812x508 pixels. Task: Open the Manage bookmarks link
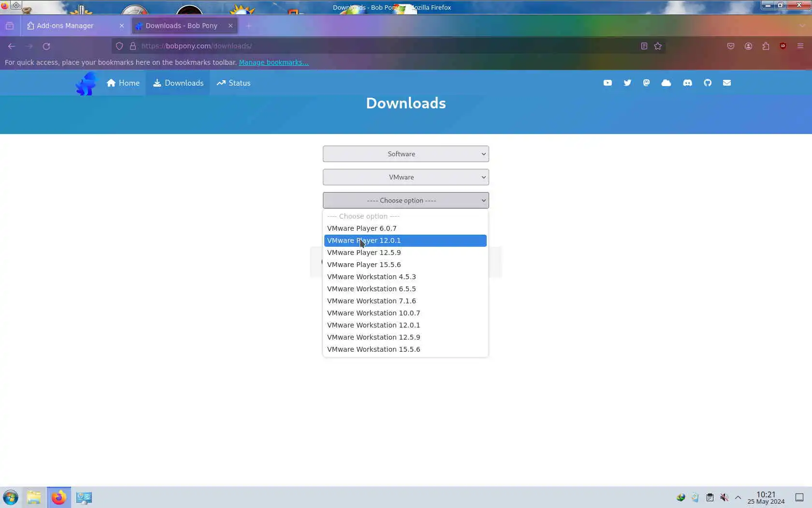[x=274, y=62]
